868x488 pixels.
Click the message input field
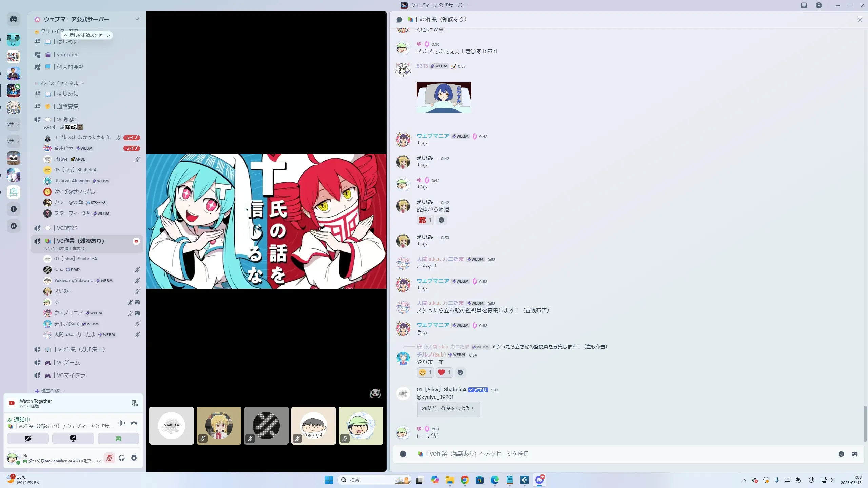[610, 454]
